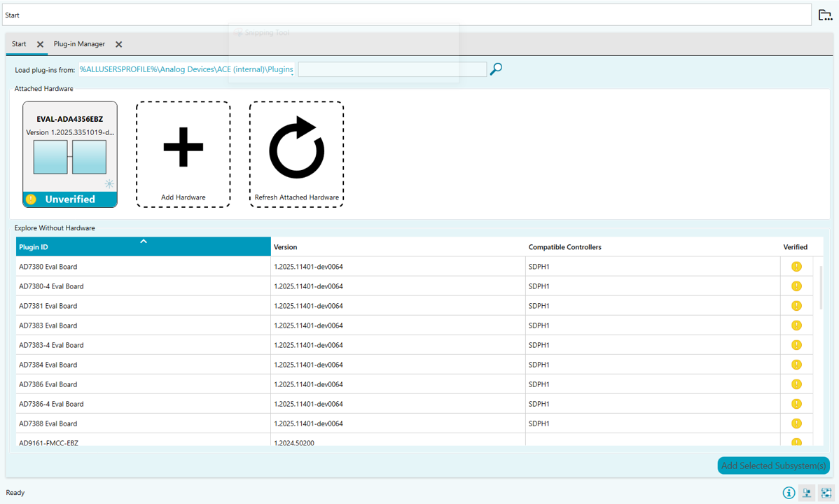Toggle the Plugin ID sort order chevron
Screen dimensions: 839x504
(x=144, y=241)
